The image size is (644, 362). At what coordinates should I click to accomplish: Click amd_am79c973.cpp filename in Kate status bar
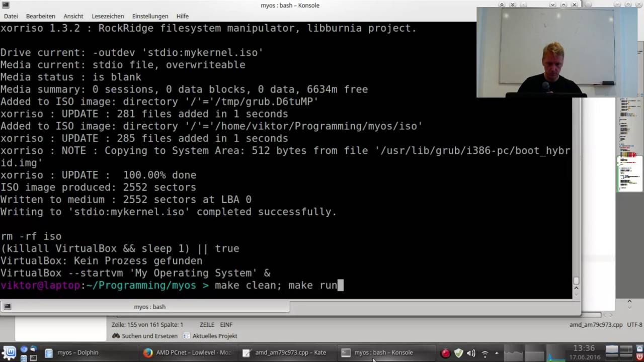pos(596,325)
